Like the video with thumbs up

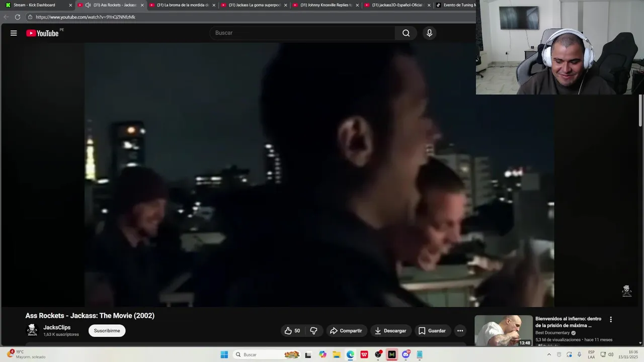pyautogui.click(x=292, y=331)
